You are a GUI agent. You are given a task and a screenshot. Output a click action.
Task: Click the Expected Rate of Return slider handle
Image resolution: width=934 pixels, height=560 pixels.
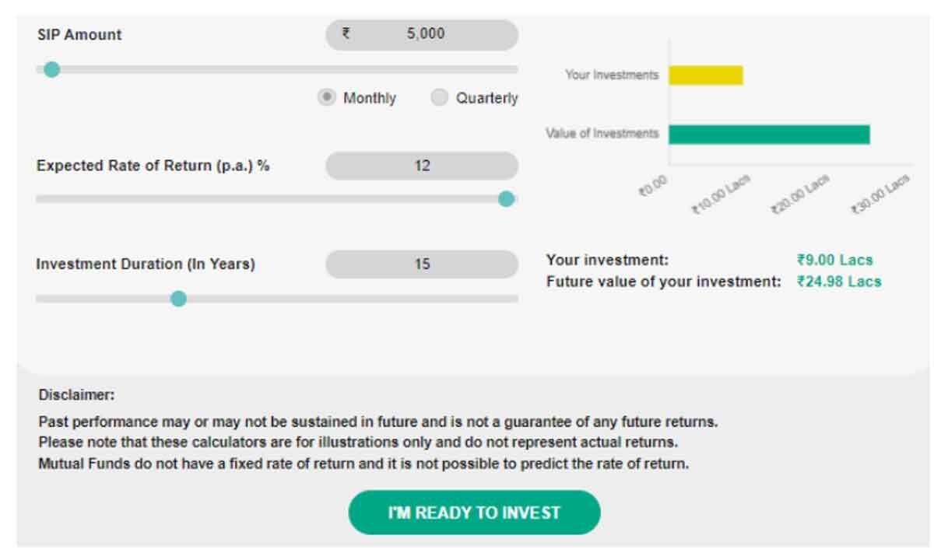tap(507, 199)
